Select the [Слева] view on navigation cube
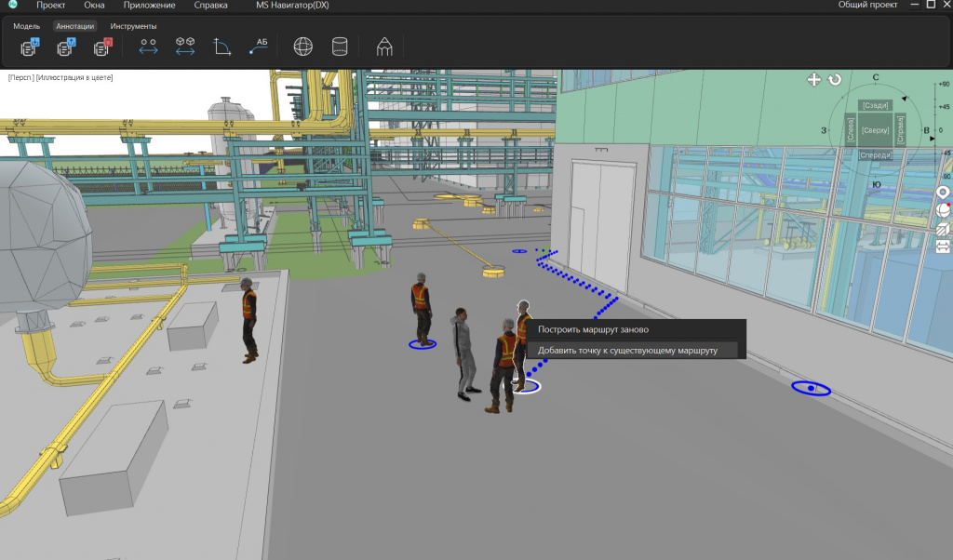 pyautogui.click(x=851, y=130)
